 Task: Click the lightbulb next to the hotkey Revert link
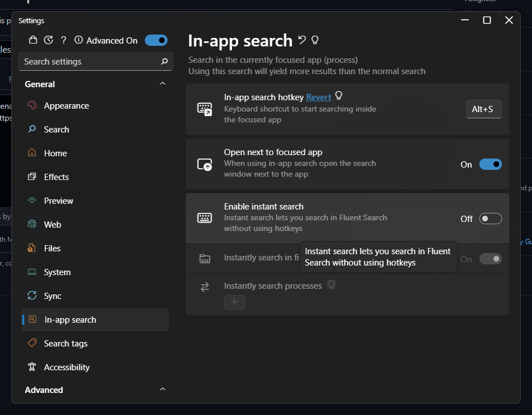pyautogui.click(x=338, y=95)
